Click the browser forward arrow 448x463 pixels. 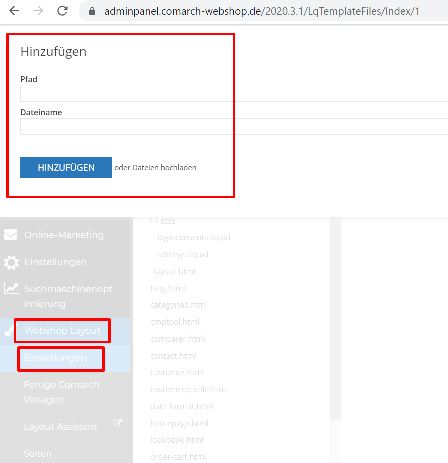tap(38, 11)
